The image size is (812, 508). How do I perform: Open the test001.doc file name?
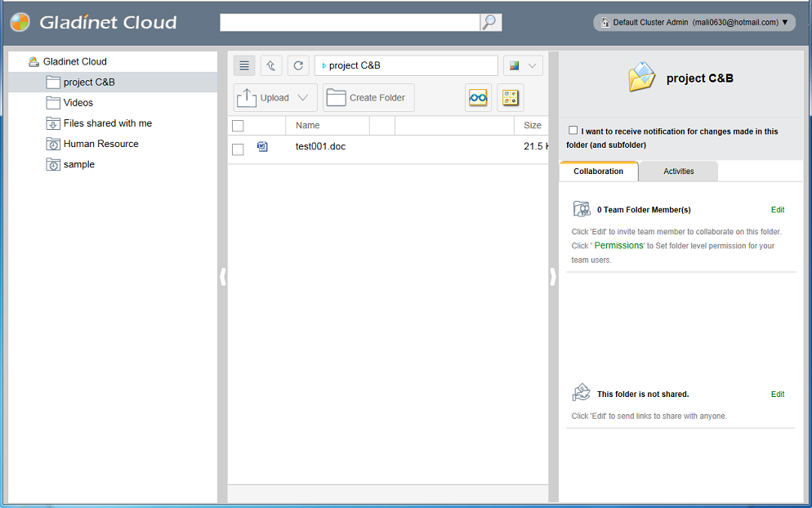320,146
